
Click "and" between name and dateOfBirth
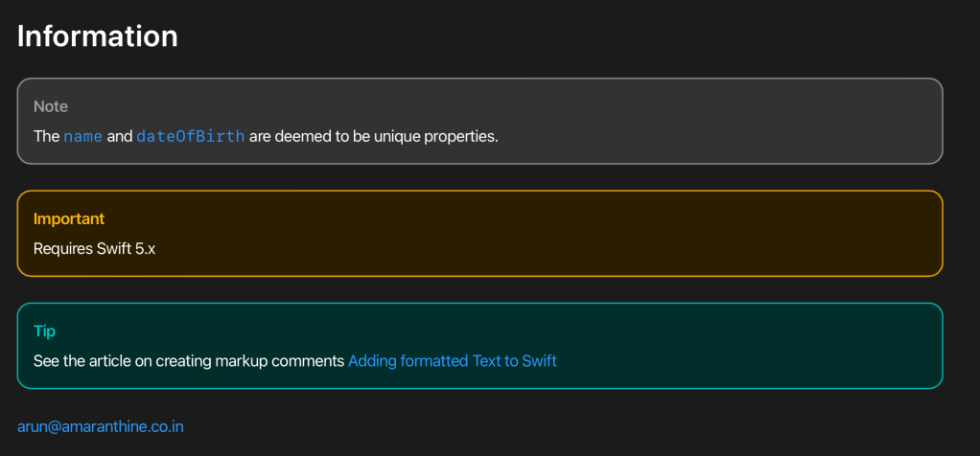[x=120, y=136]
